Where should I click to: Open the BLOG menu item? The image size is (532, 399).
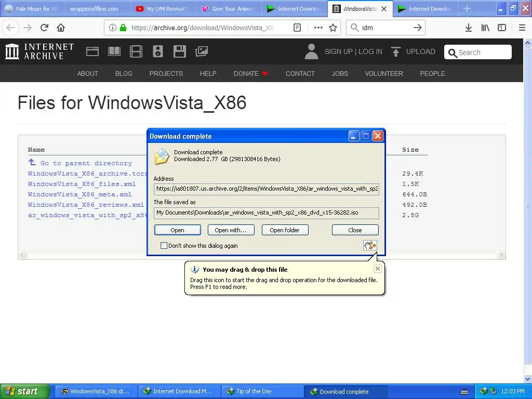[x=124, y=74]
